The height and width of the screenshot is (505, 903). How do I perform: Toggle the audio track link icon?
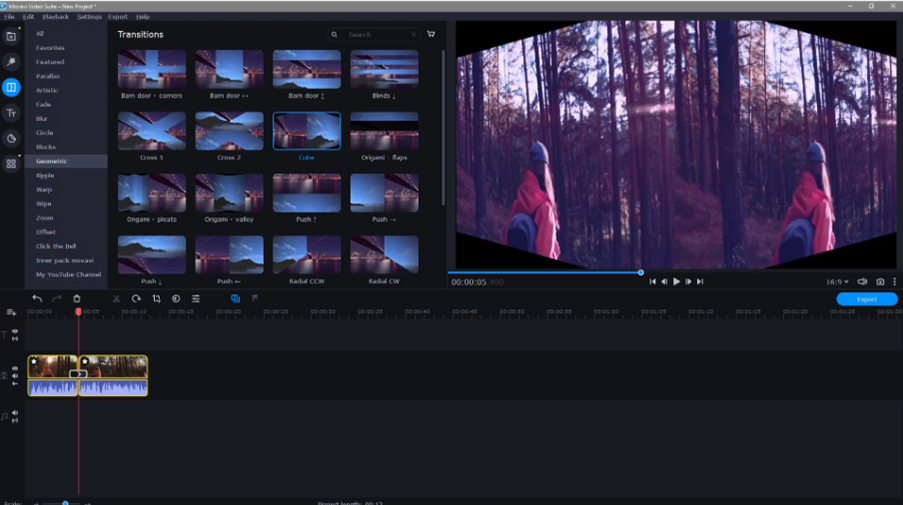[x=15, y=420]
